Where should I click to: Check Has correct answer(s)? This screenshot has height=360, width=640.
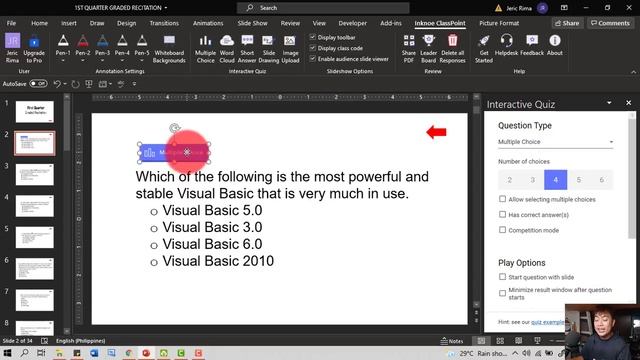(x=502, y=214)
